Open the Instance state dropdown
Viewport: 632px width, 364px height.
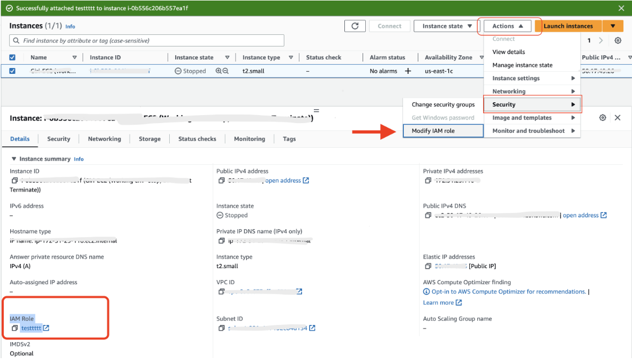(x=444, y=26)
